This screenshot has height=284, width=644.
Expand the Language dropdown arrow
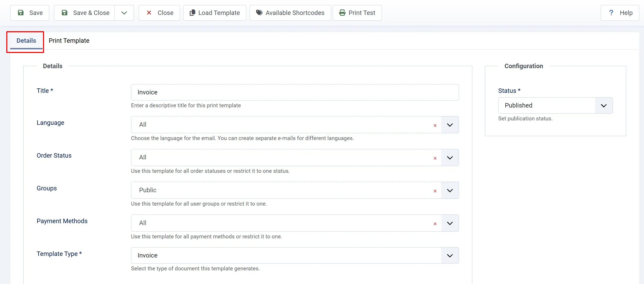click(450, 125)
